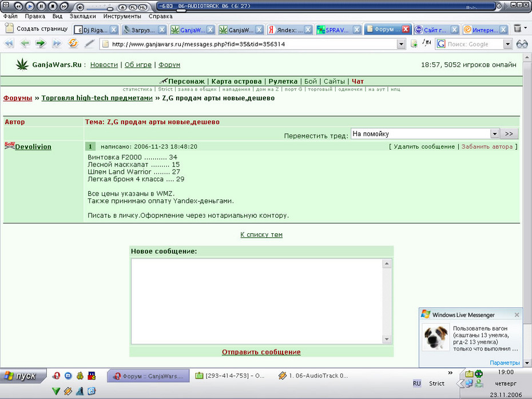This screenshot has height=399, width=532.
Task: Close the Windows Live Messenger notification
Action: [517, 315]
